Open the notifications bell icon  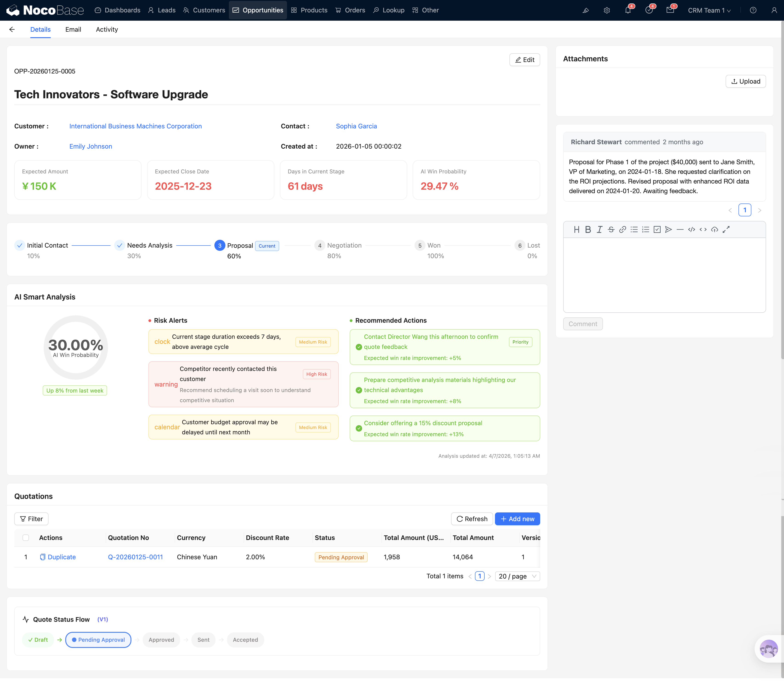coord(628,10)
